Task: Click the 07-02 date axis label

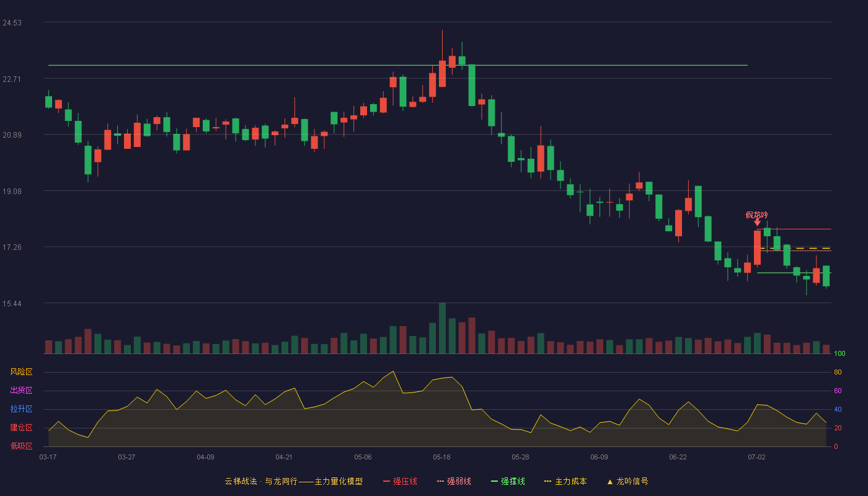Action: click(756, 457)
